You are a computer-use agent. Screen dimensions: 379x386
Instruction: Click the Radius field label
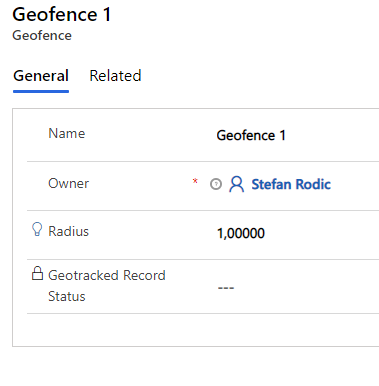click(x=69, y=231)
